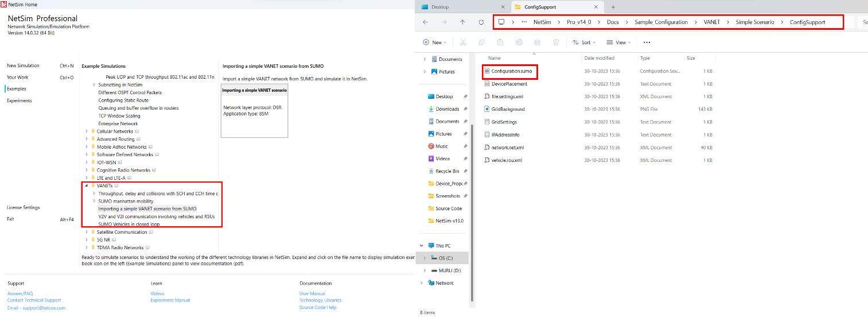Open the Satellite Communication book icon
The height and width of the screenshot is (317, 868).
coord(151,232)
